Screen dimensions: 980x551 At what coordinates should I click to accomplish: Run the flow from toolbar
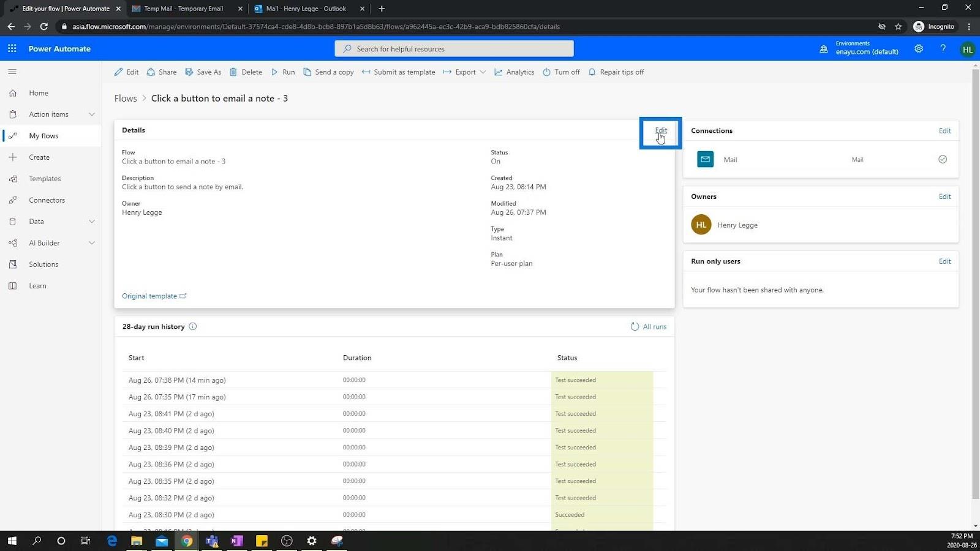click(x=283, y=72)
